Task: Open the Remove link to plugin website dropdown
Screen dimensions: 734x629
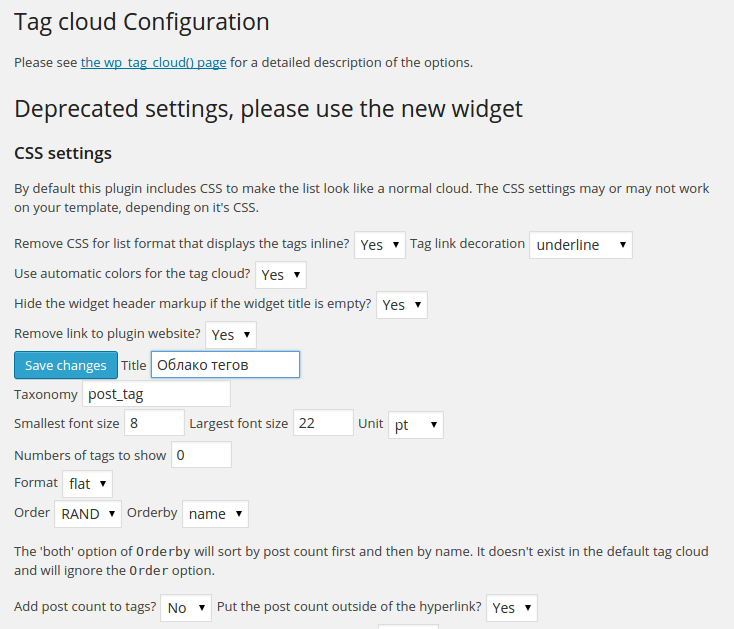Action: pyautogui.click(x=231, y=334)
